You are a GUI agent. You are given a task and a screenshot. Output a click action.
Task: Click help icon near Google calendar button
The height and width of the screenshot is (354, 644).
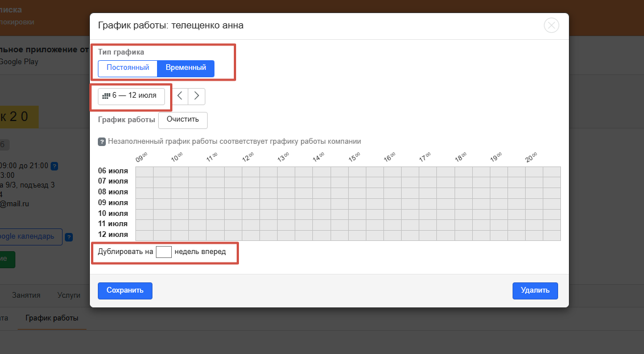click(x=69, y=237)
